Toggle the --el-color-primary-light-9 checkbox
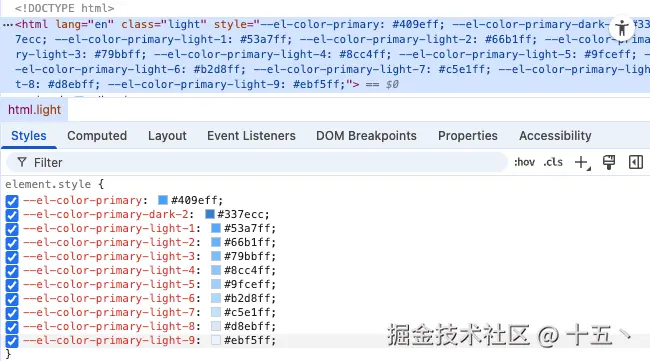The height and width of the screenshot is (361, 650). (12, 341)
